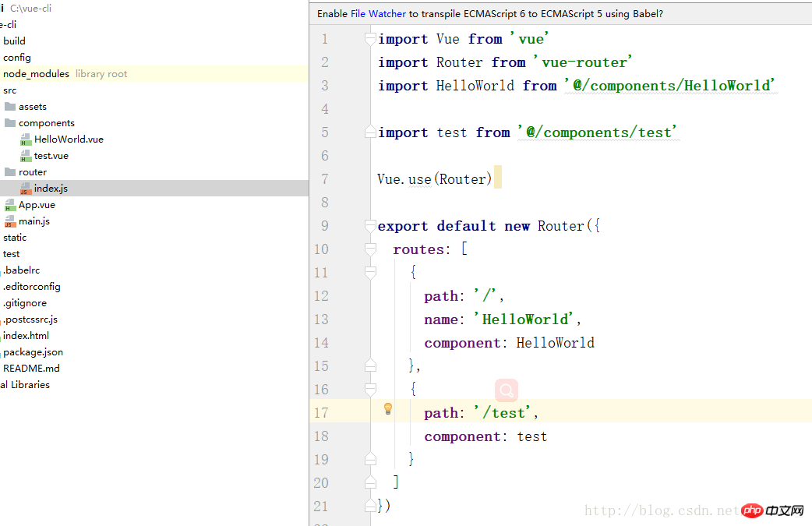
Task: Collapse the first route object at line 11
Action: (370, 272)
